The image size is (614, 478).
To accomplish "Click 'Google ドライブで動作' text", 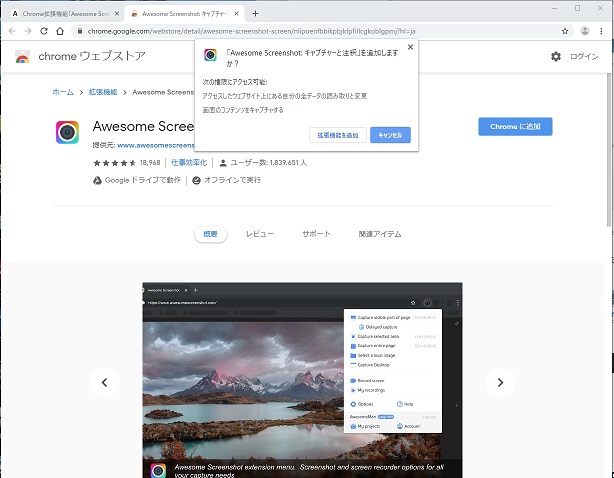I will point(143,180).
